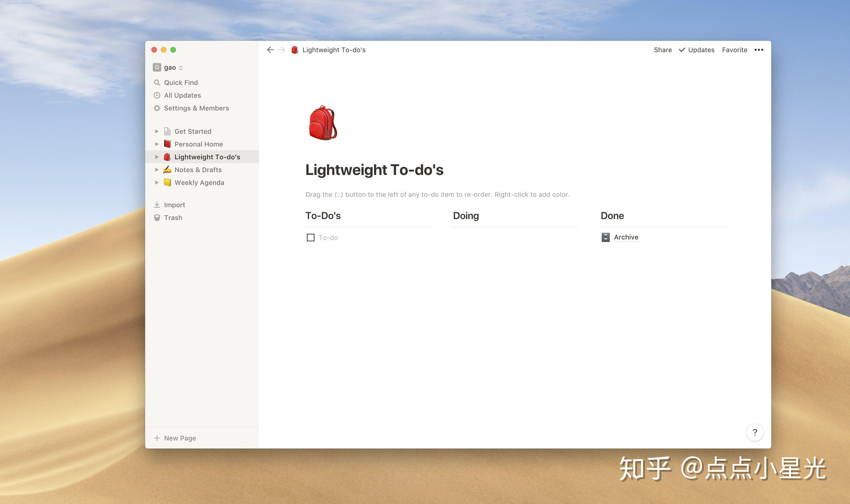Click the Favorite button in toolbar
This screenshot has width=850, height=504.
(x=735, y=49)
